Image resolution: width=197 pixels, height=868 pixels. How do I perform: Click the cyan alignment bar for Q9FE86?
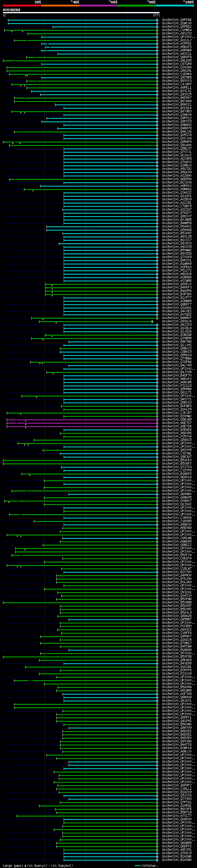pyautogui.click(x=83, y=20)
